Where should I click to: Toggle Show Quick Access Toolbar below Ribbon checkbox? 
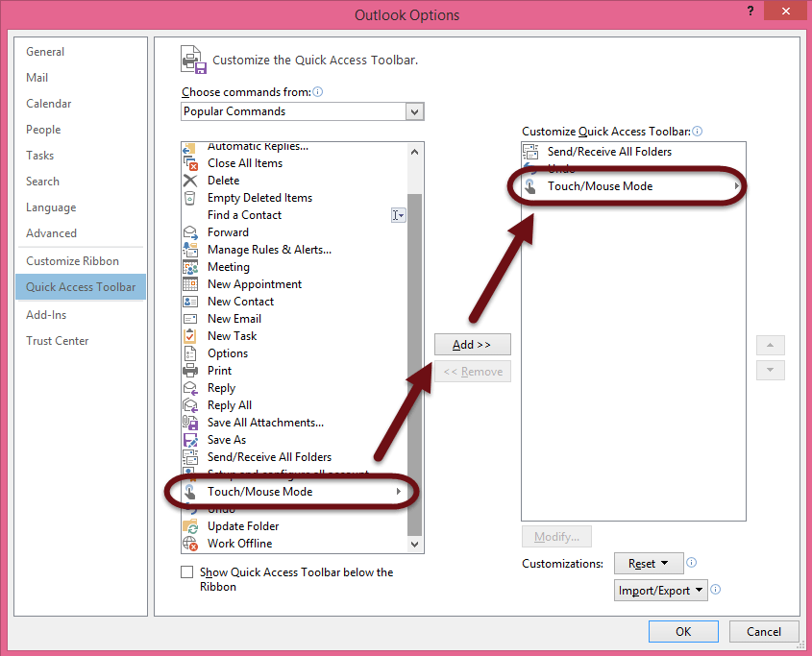click(x=187, y=572)
